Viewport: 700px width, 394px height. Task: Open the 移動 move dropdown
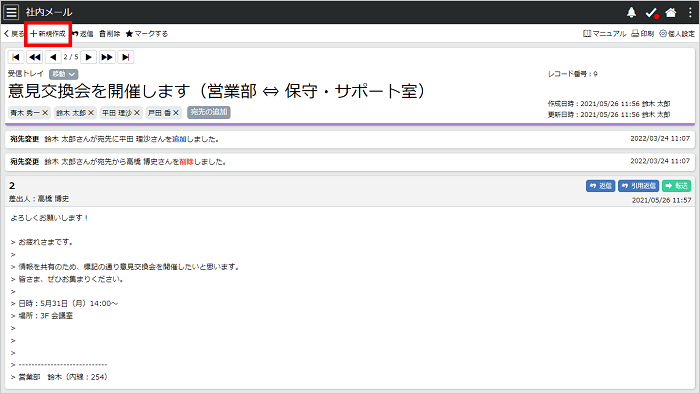(x=63, y=74)
